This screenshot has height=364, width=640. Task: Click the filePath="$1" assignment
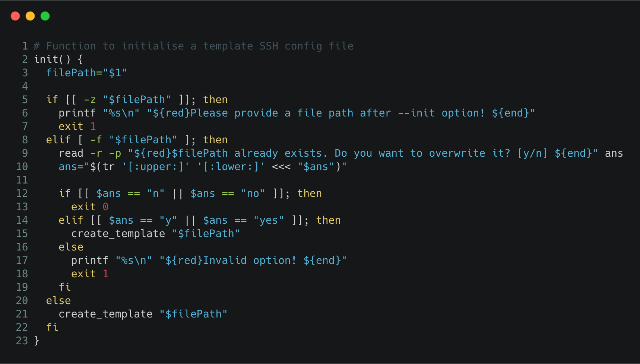[86, 73]
